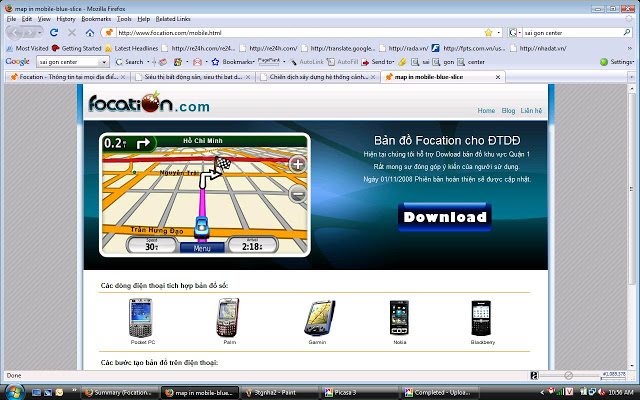This screenshot has width=640, height=400.
Task: Click the focation.com logo
Action: (x=149, y=103)
